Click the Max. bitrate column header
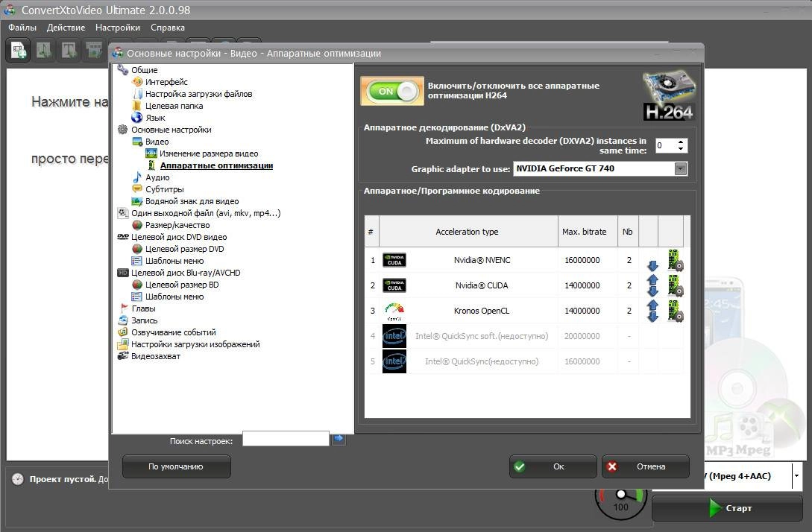 tap(588, 231)
